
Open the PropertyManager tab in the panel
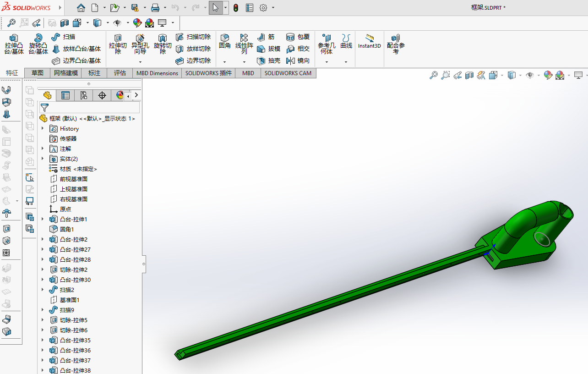click(65, 95)
